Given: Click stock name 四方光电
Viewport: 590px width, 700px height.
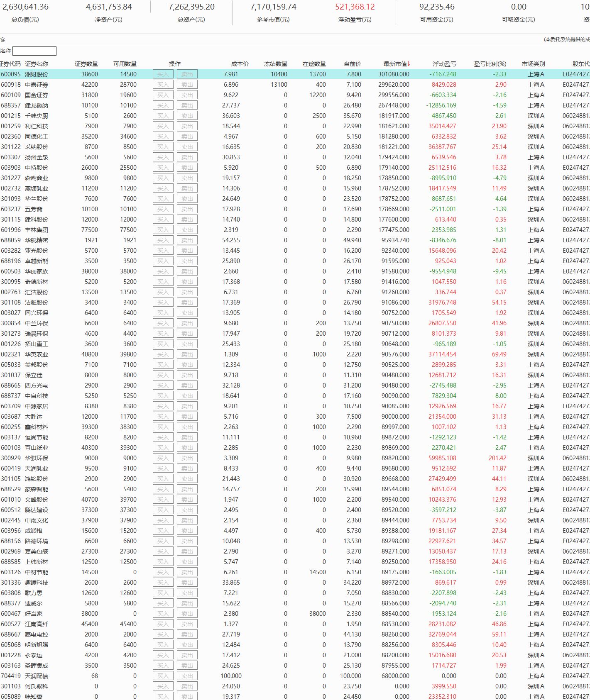Looking at the screenshot, I should pos(37,385).
